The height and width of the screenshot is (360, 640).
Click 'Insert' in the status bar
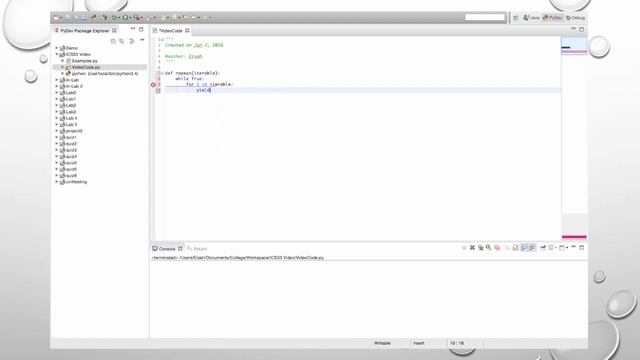pyautogui.click(x=419, y=343)
